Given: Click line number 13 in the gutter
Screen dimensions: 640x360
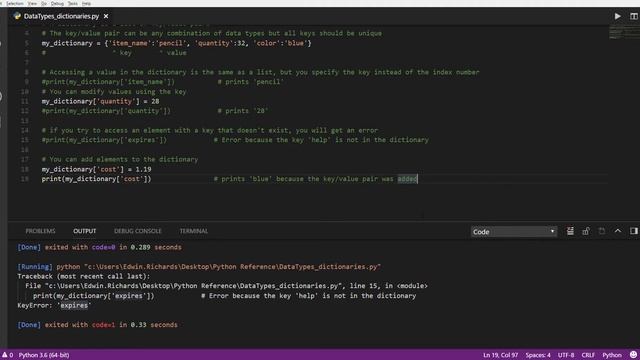Looking at the screenshot, I should (x=24, y=121).
